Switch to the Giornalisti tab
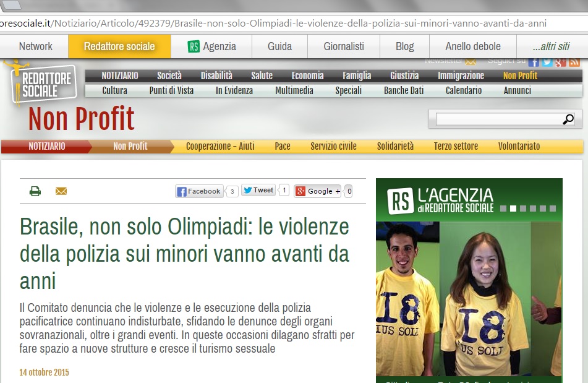The height and width of the screenshot is (383, 588). point(344,46)
